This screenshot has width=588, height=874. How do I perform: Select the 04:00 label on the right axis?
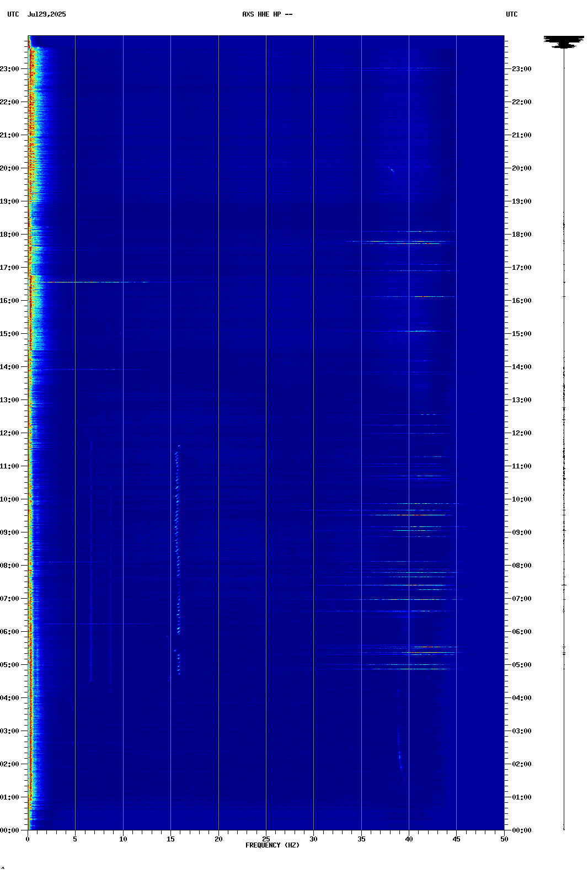pyautogui.click(x=521, y=698)
